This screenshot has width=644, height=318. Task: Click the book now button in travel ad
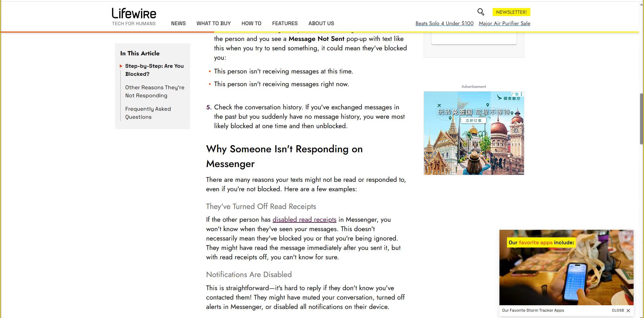pyautogui.click(x=473, y=120)
